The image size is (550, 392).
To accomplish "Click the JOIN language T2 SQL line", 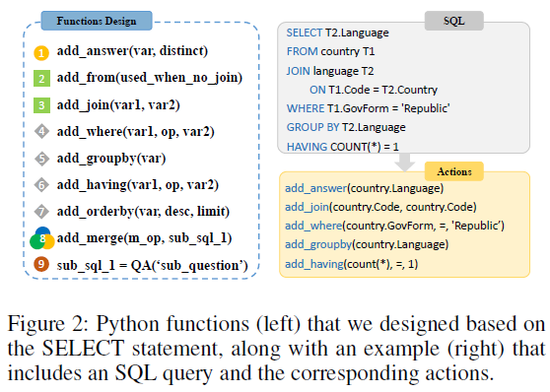I will [330, 71].
